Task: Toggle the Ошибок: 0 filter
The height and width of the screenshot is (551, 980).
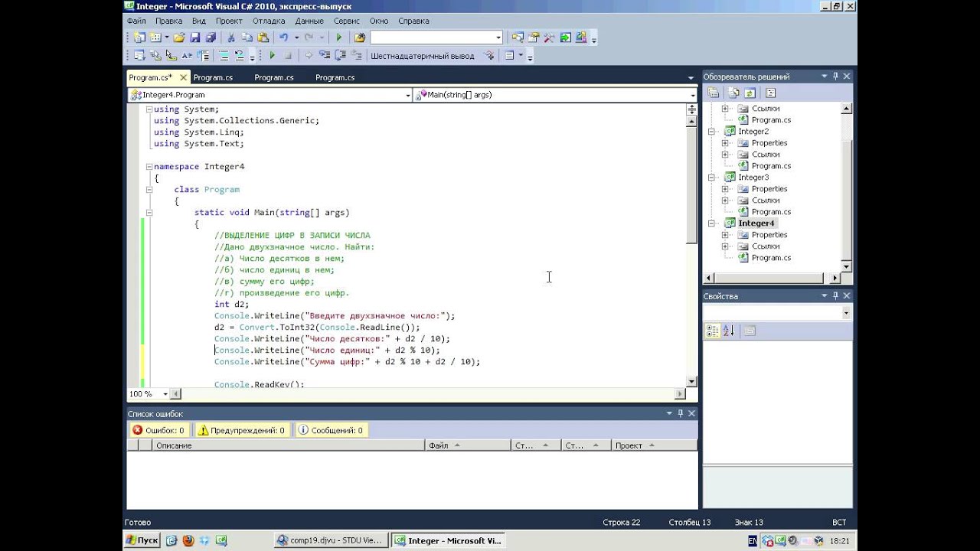Action: pyautogui.click(x=158, y=430)
